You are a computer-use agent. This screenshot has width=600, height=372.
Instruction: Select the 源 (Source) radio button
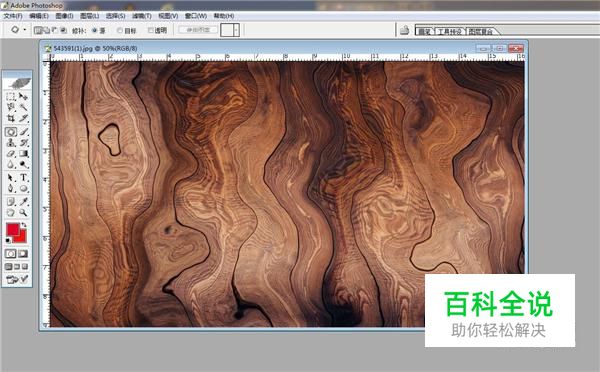point(95,30)
